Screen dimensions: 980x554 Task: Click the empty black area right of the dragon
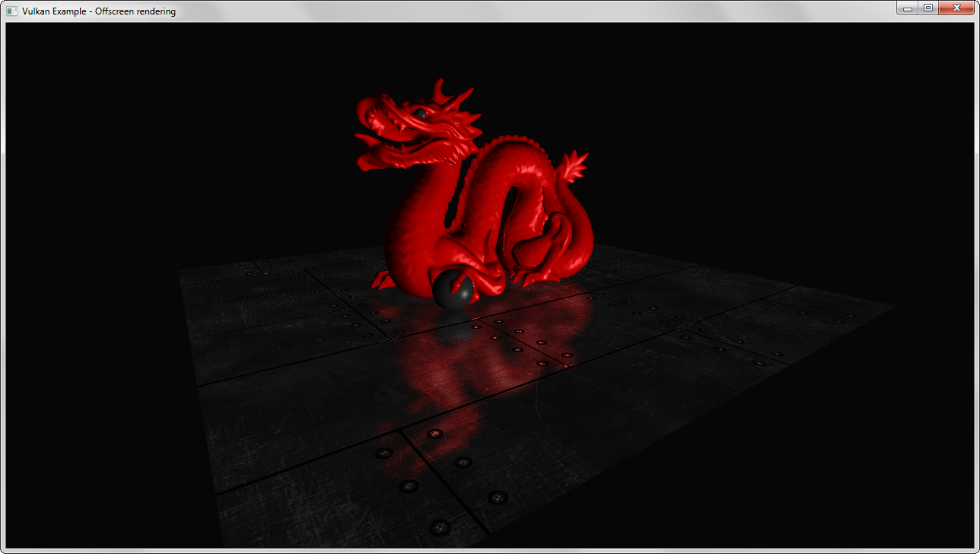pos(761,152)
